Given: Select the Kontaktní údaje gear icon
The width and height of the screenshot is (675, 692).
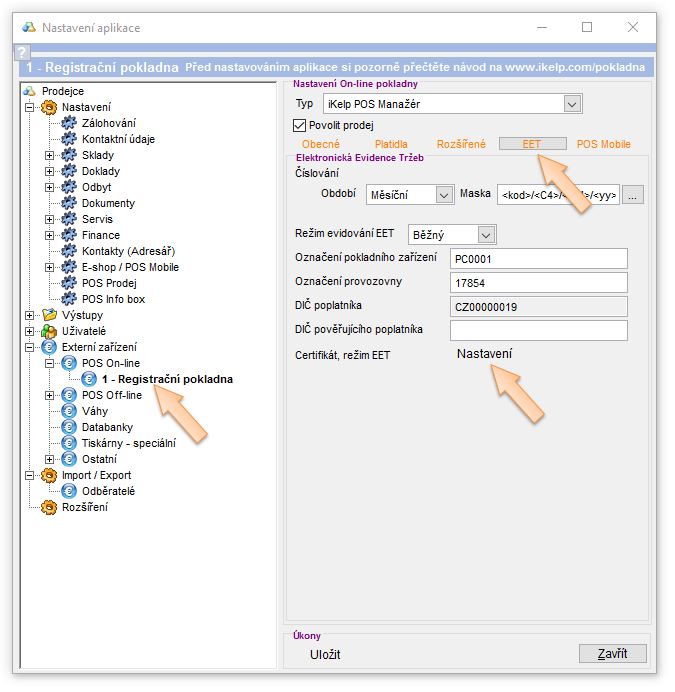Looking at the screenshot, I should point(68,139).
